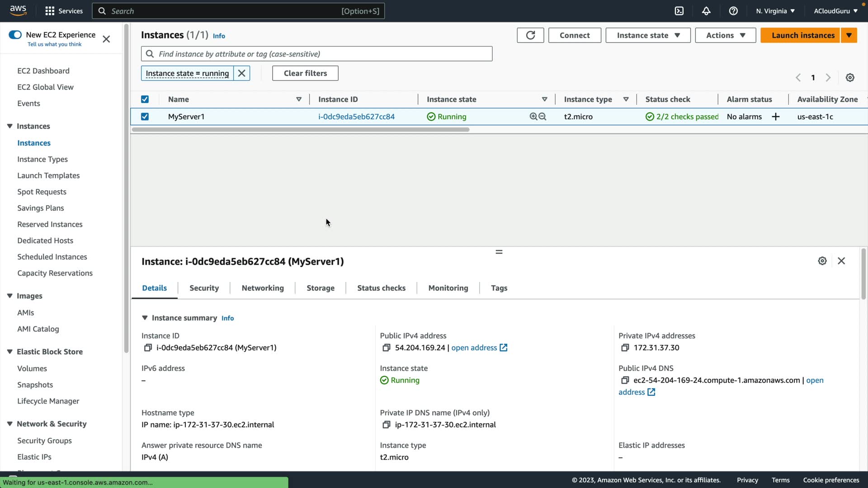The width and height of the screenshot is (868, 488).
Task: Click the Clear filters button
Action: (305, 73)
